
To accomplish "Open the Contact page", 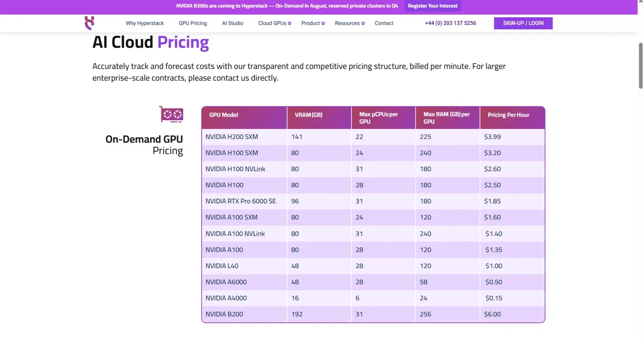I will pos(384,23).
